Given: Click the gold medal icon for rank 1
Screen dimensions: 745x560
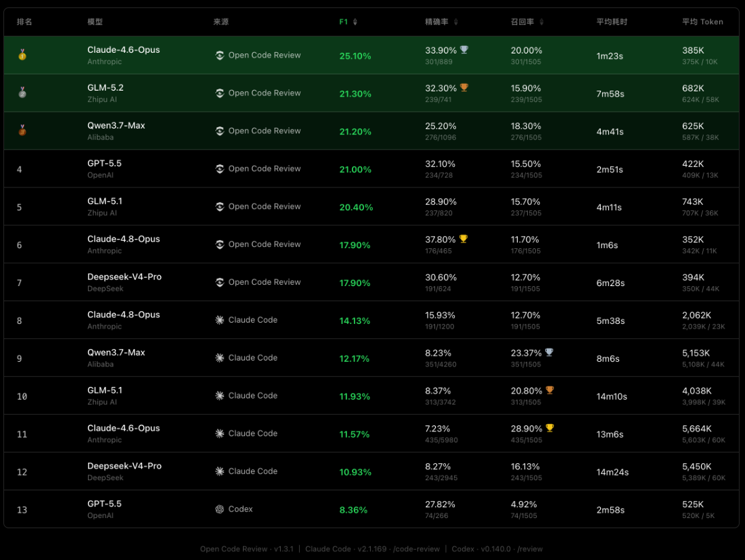Looking at the screenshot, I should [22, 55].
